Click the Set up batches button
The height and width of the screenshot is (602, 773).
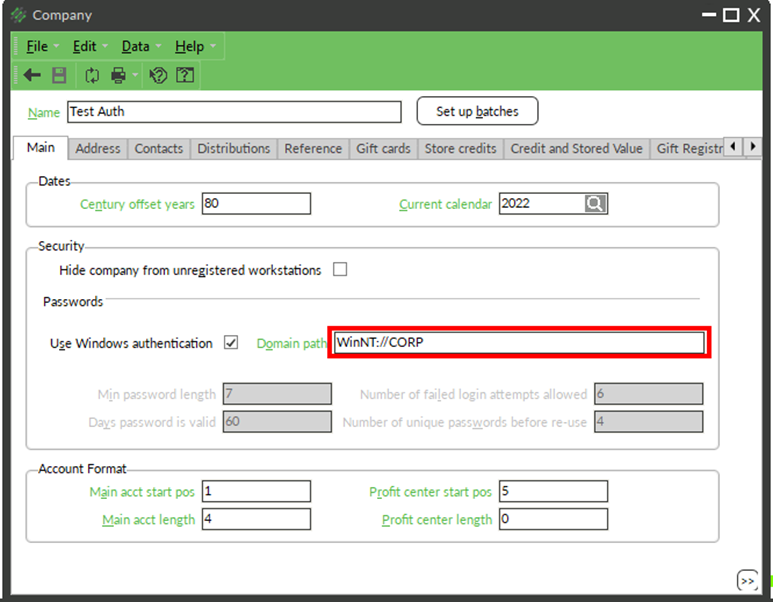coord(477,111)
